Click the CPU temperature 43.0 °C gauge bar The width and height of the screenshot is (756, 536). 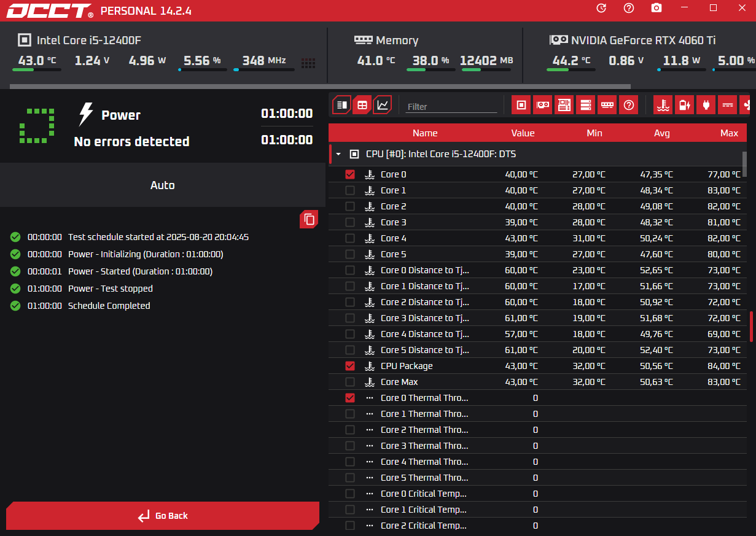click(37, 70)
